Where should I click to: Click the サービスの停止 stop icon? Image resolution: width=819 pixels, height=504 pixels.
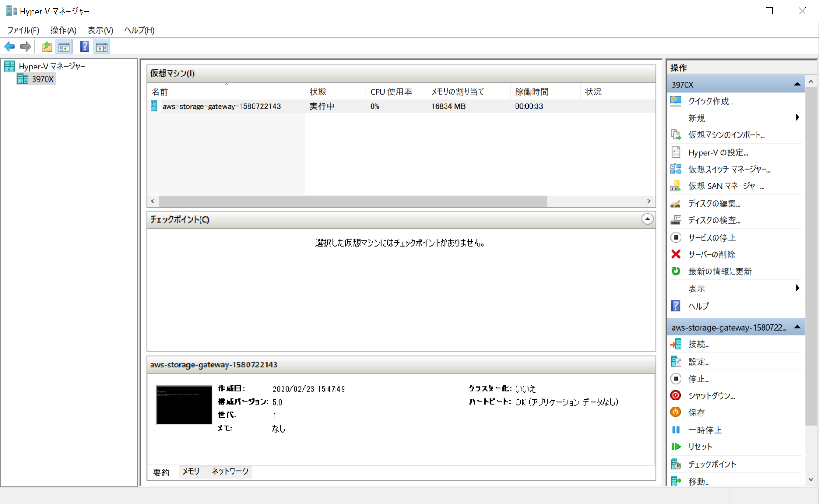tap(676, 237)
